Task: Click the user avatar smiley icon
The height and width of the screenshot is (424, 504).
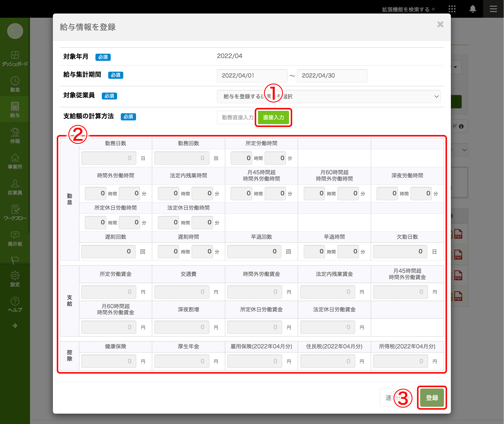Action: pos(15,31)
